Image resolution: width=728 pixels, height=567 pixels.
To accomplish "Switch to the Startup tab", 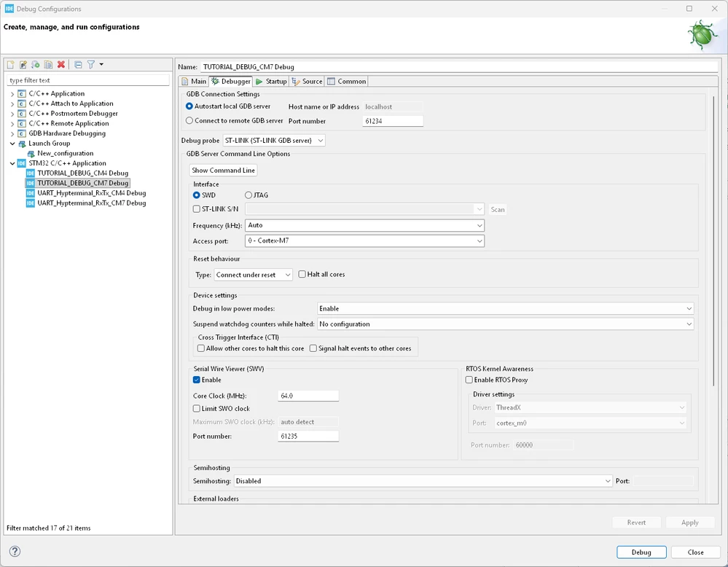I will [x=271, y=82].
